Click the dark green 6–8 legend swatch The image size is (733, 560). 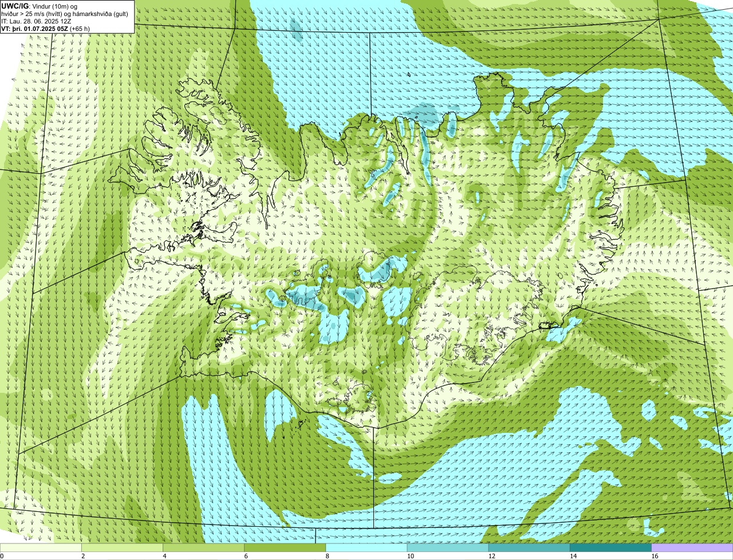pyautogui.click(x=285, y=548)
